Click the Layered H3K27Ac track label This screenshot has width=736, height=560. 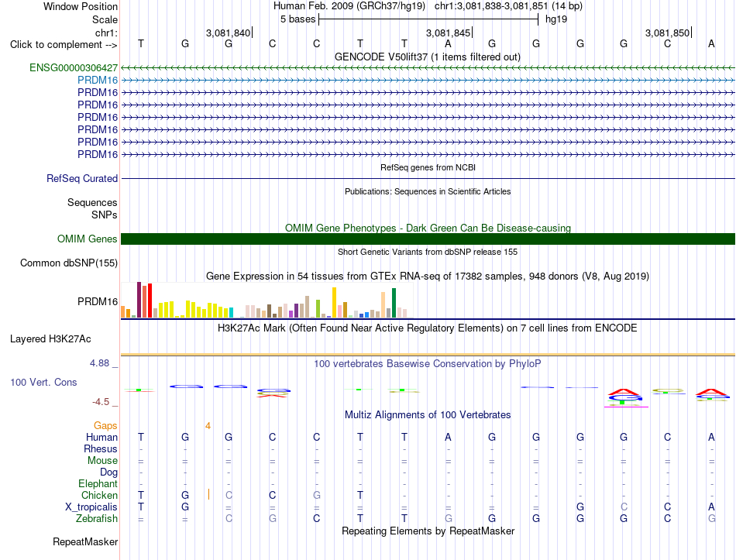[50, 339]
